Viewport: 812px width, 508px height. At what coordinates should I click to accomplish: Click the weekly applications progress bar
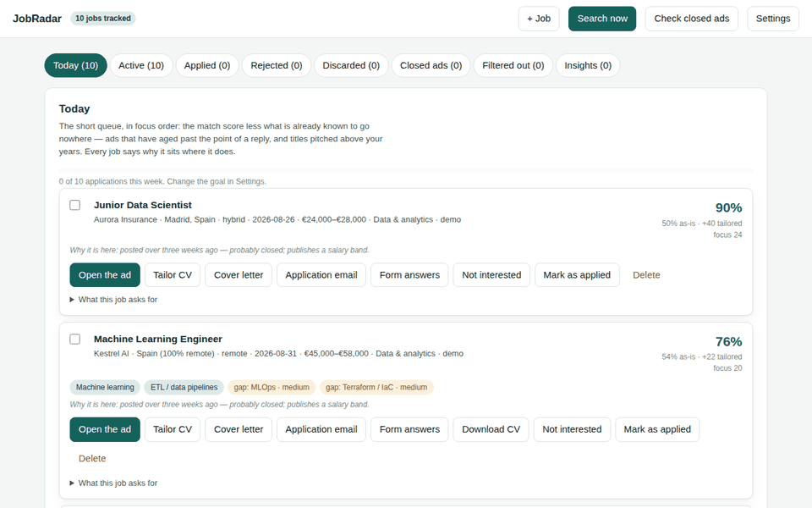405,170
